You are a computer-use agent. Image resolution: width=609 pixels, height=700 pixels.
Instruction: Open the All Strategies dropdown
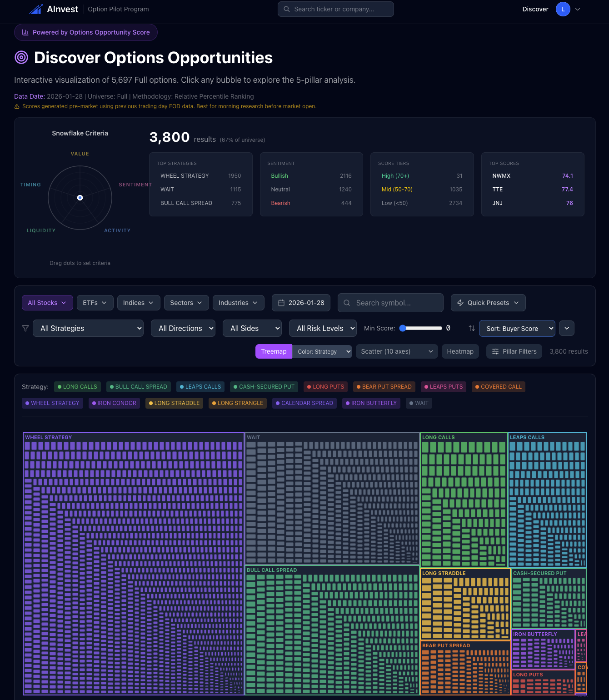[x=88, y=328]
